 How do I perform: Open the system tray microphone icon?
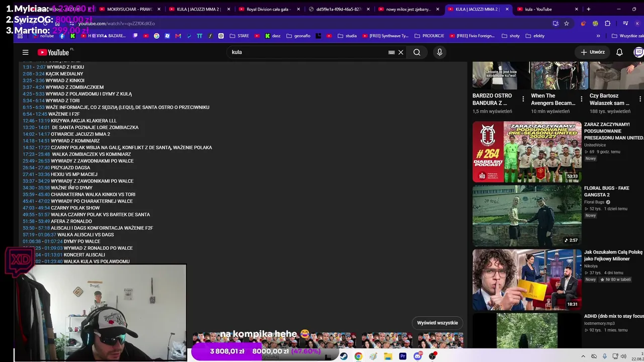(605, 356)
